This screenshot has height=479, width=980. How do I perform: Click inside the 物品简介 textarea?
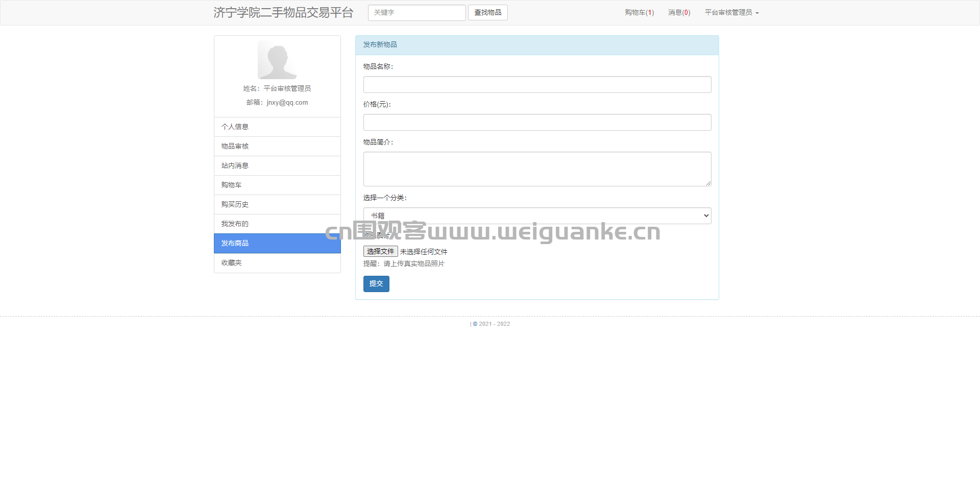(537, 169)
